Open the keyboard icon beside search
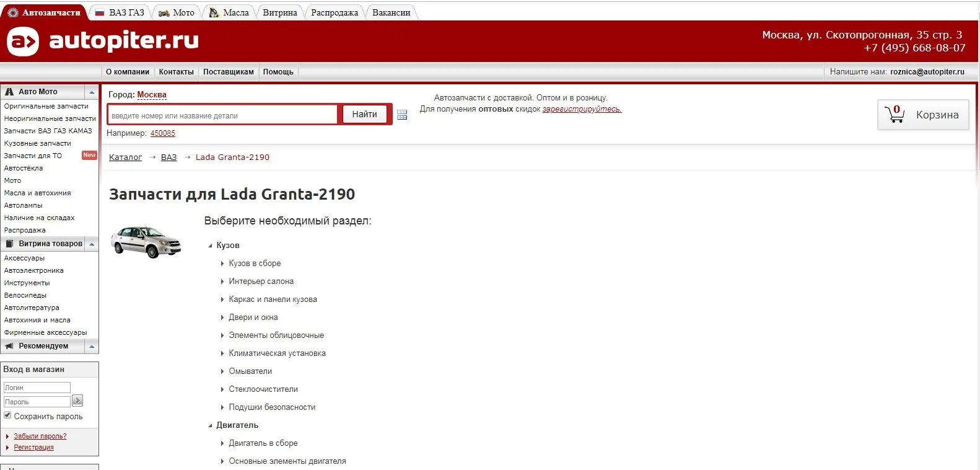The height and width of the screenshot is (470, 980). pos(402,115)
